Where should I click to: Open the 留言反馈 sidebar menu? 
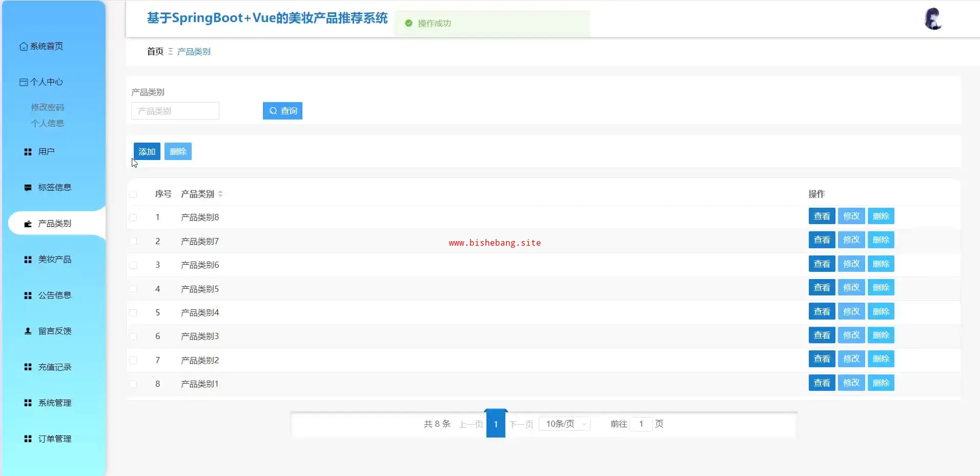55,331
